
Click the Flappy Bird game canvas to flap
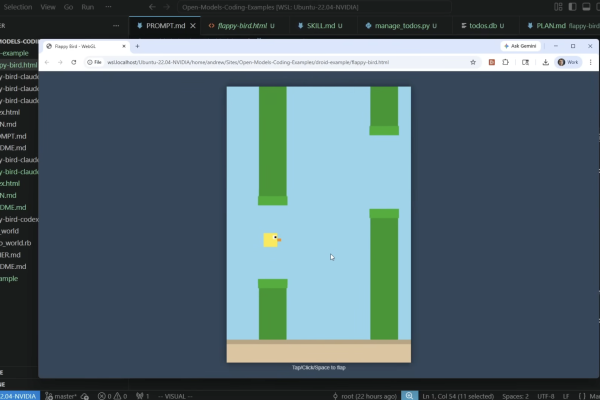pos(319,224)
